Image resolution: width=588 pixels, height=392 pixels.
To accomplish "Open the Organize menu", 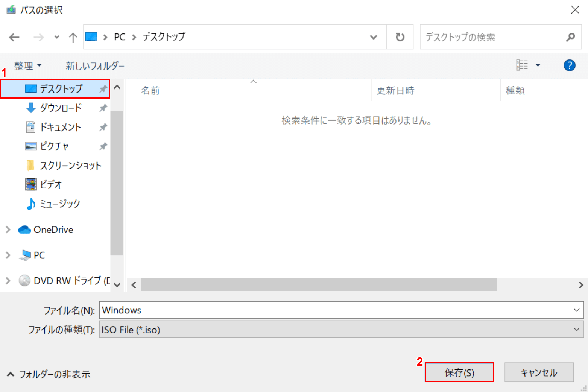I will coord(27,66).
